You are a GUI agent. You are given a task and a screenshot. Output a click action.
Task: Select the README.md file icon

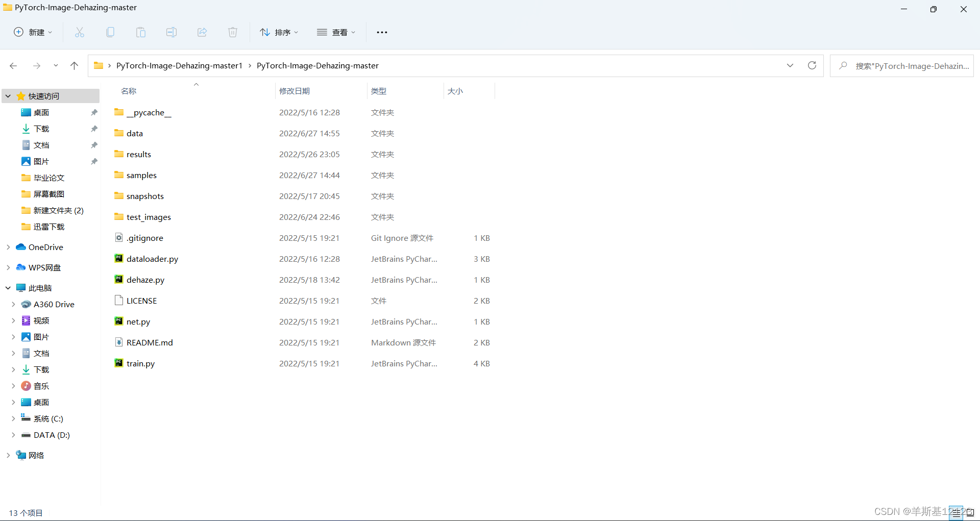[118, 342]
